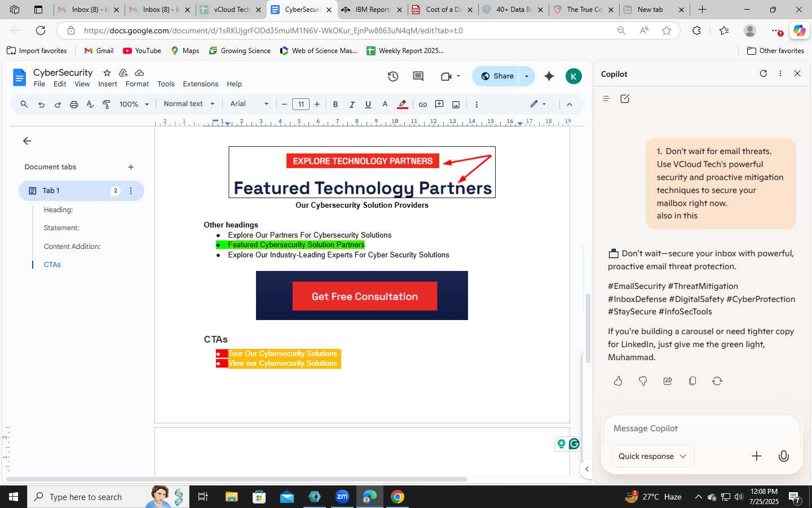The width and height of the screenshot is (812, 508).
Task: Go back from document tabs panel
Action: click(x=27, y=141)
